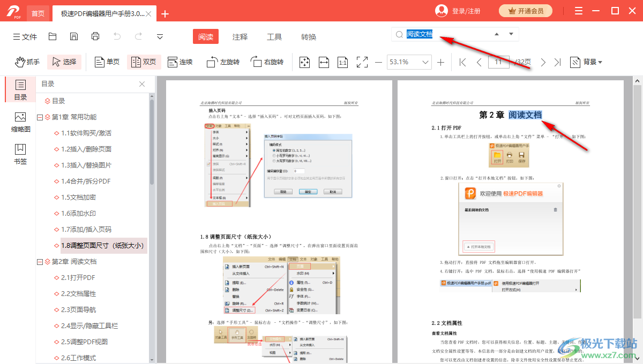The height and width of the screenshot is (364, 643).
Task: Switch to 双页 double page view
Action: point(144,62)
